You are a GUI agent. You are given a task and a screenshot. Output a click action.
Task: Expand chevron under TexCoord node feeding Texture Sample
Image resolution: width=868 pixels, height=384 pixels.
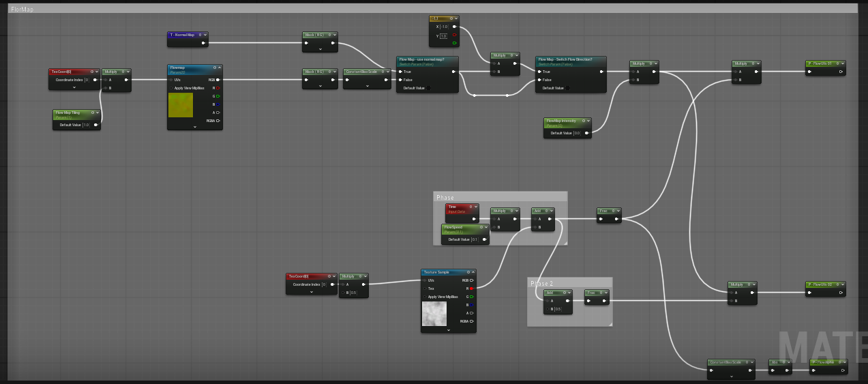click(312, 292)
